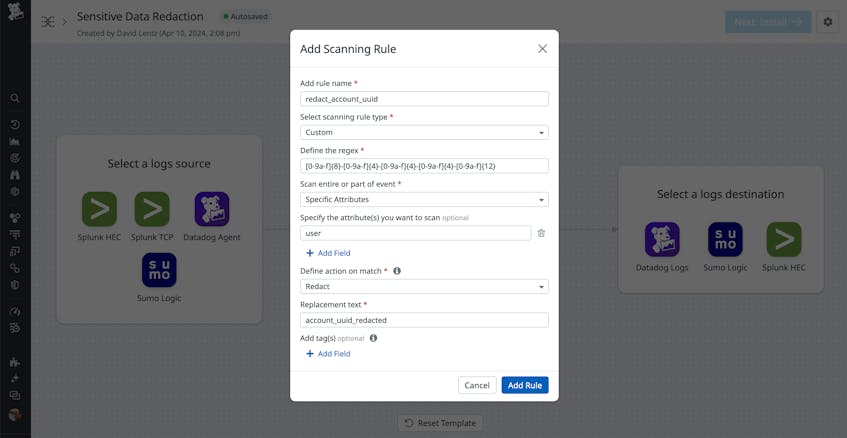Click the Splunk HEC destination icon
Image resolution: width=847 pixels, height=438 pixels.
pyautogui.click(x=784, y=240)
